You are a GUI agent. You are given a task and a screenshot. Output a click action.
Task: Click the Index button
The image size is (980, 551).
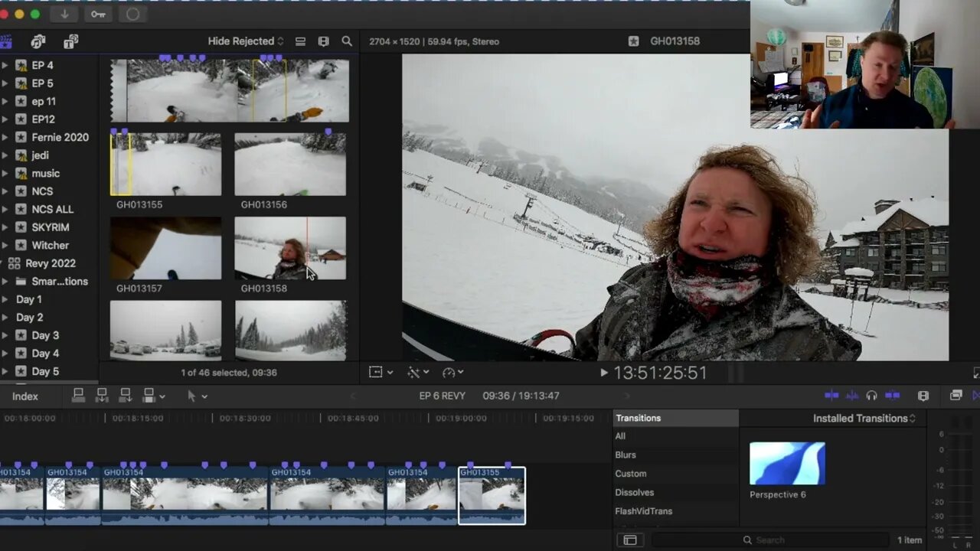point(25,396)
